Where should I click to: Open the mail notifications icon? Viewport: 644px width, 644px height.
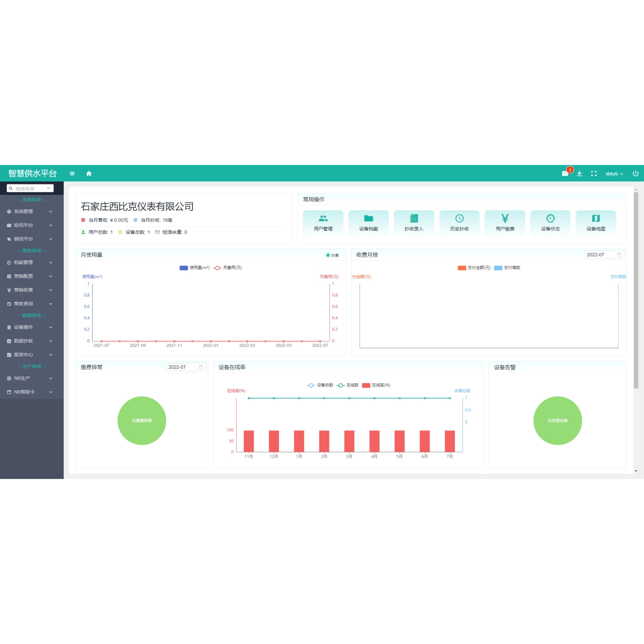click(565, 173)
